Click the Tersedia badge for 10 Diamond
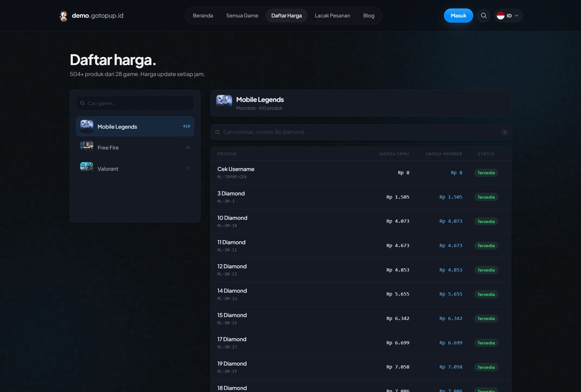The image size is (581, 392). [486, 222]
